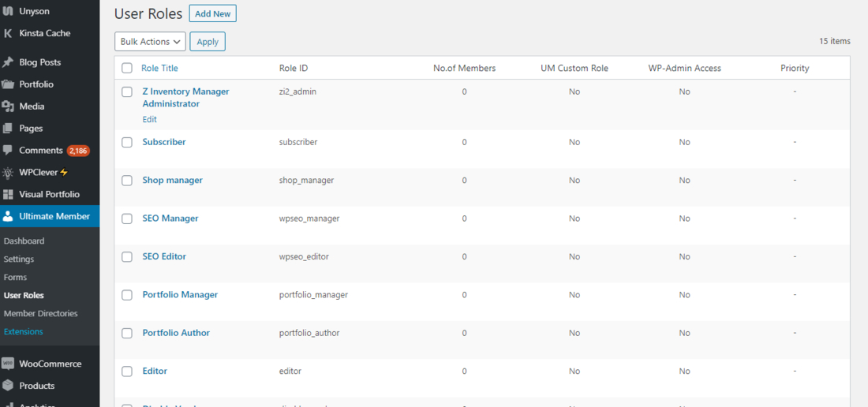Click the Pages icon in sidebar
Screen dimensions: 868x407
coord(8,129)
